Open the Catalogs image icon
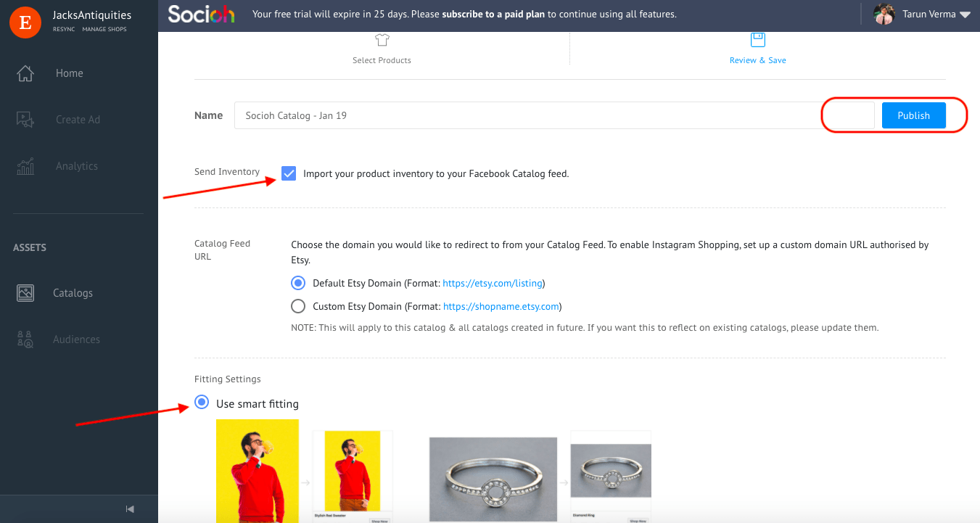980x523 pixels. click(25, 293)
